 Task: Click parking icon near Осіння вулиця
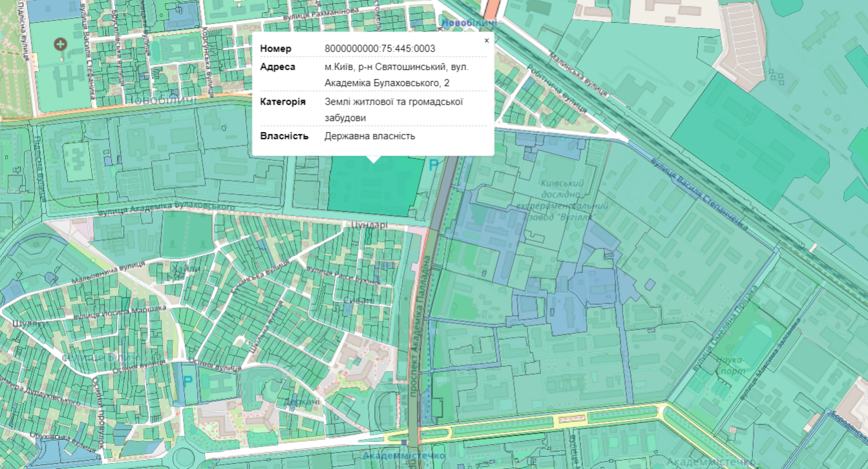coord(188,382)
